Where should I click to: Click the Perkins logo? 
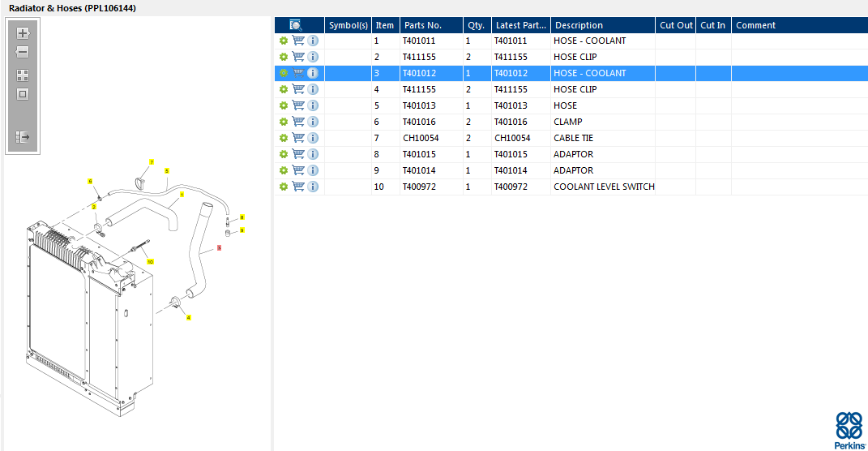point(849,431)
